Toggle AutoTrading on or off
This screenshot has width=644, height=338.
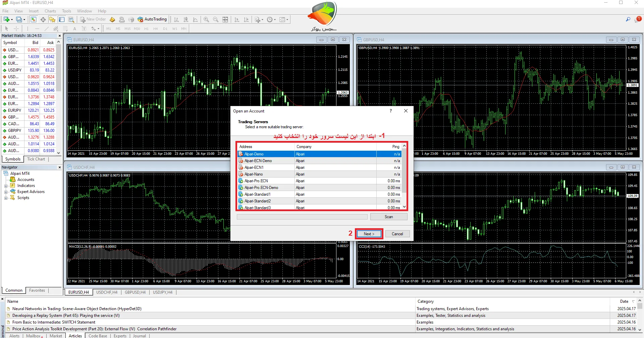click(x=152, y=19)
